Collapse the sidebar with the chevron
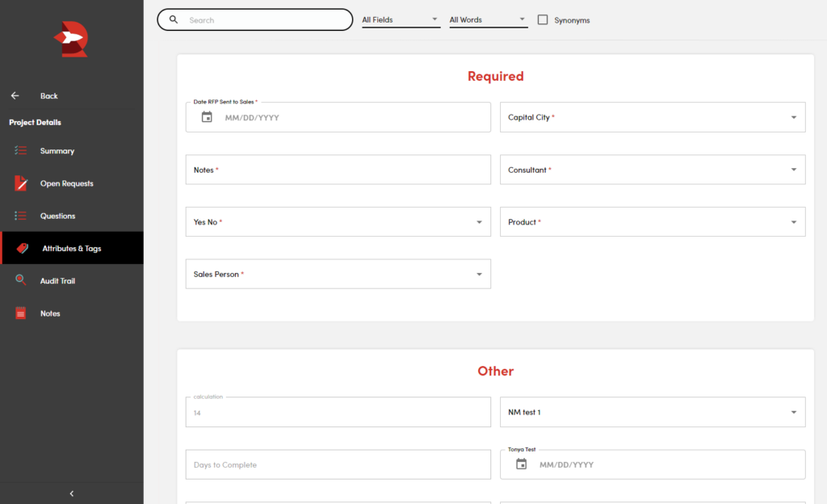This screenshot has height=504, width=827. (72, 493)
